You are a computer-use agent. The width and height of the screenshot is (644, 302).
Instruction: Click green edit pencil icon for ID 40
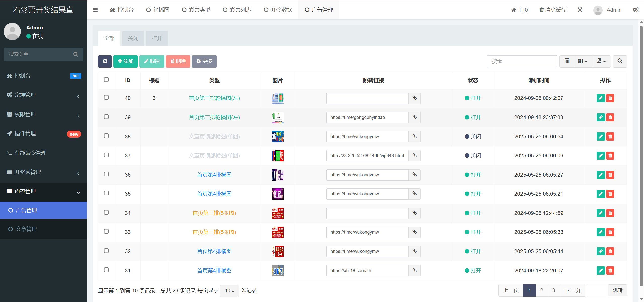[x=600, y=98]
